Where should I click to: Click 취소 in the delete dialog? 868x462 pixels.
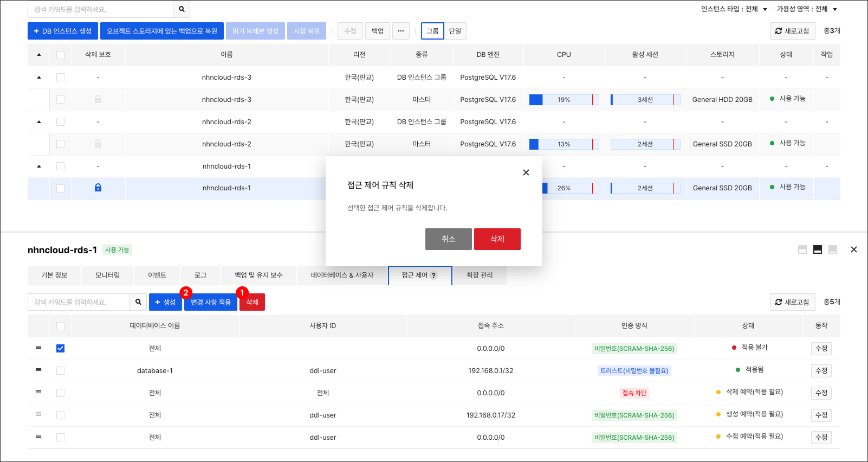449,239
